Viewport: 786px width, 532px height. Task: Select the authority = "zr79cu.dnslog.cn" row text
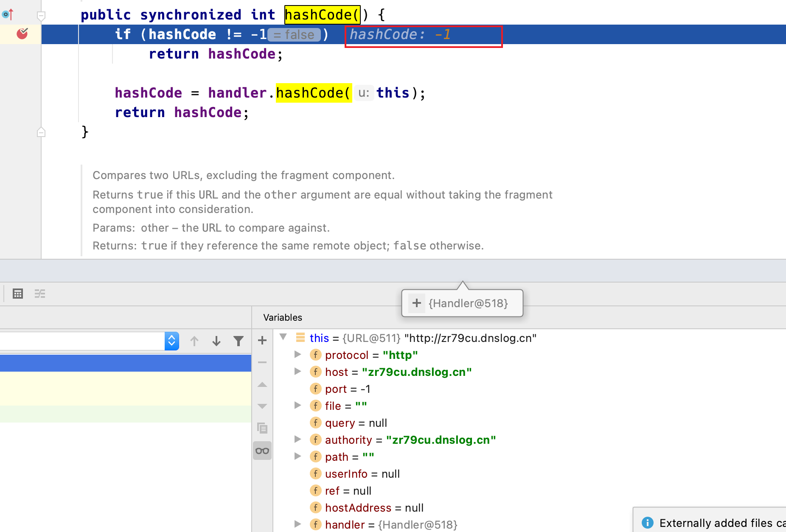[410, 440]
